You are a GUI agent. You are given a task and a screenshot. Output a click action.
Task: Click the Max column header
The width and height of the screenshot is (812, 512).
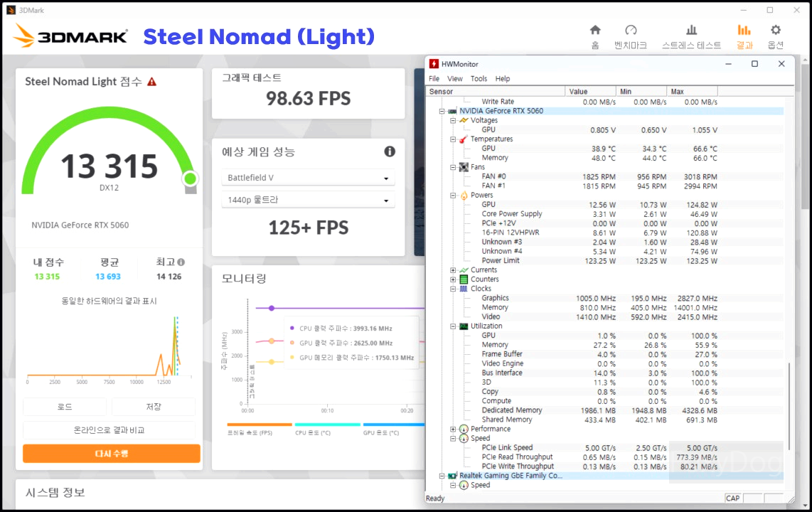coord(692,91)
